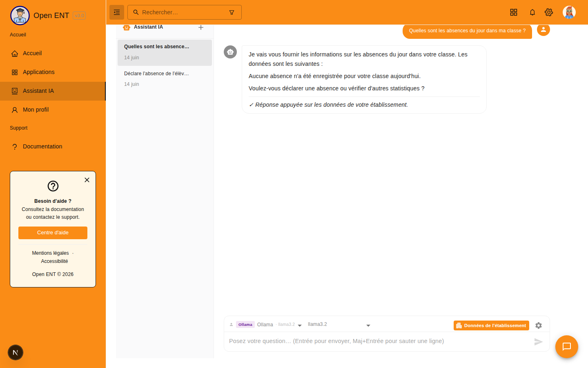588x368 pixels.
Task: Open Applications from the sidebar
Action: (53, 72)
